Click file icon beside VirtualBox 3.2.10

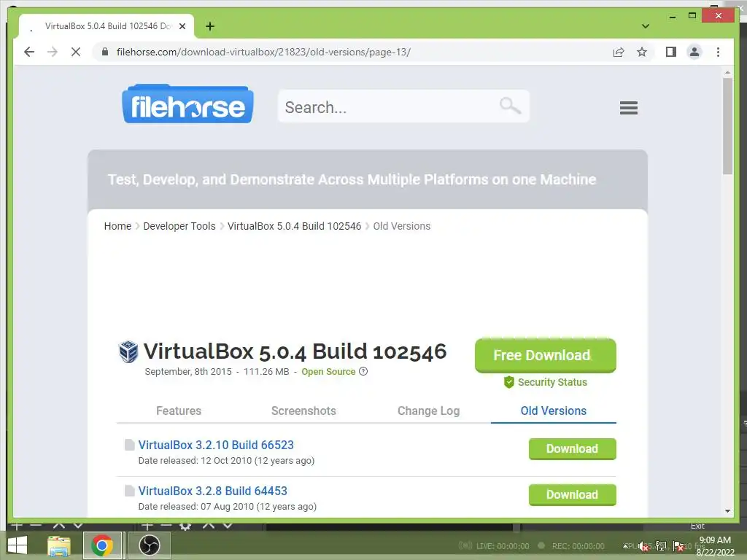[x=129, y=445]
